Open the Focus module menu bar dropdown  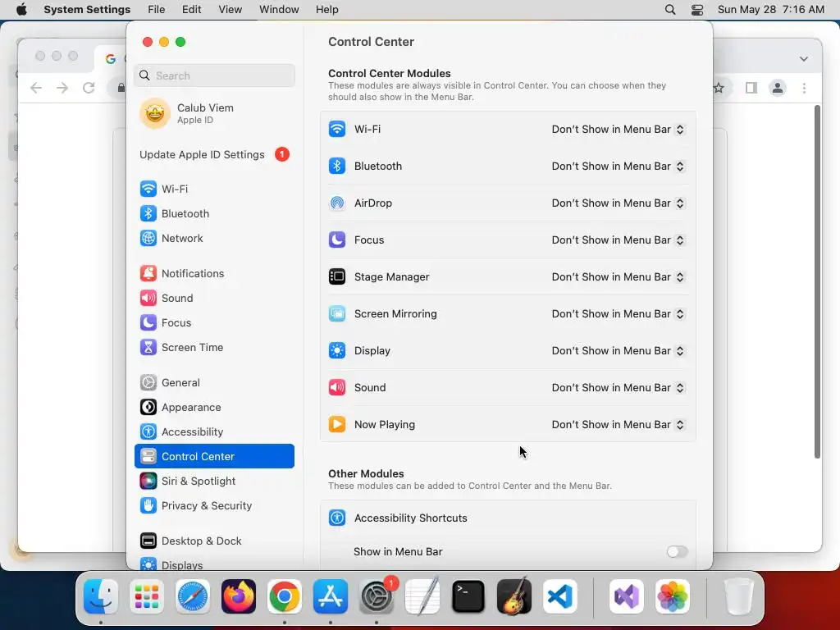[619, 240]
